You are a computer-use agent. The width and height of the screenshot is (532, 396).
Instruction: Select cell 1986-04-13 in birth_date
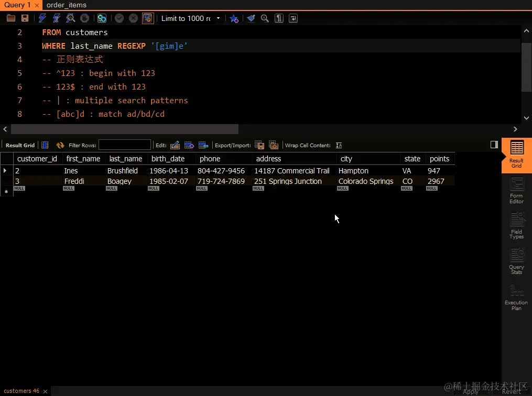pos(169,171)
